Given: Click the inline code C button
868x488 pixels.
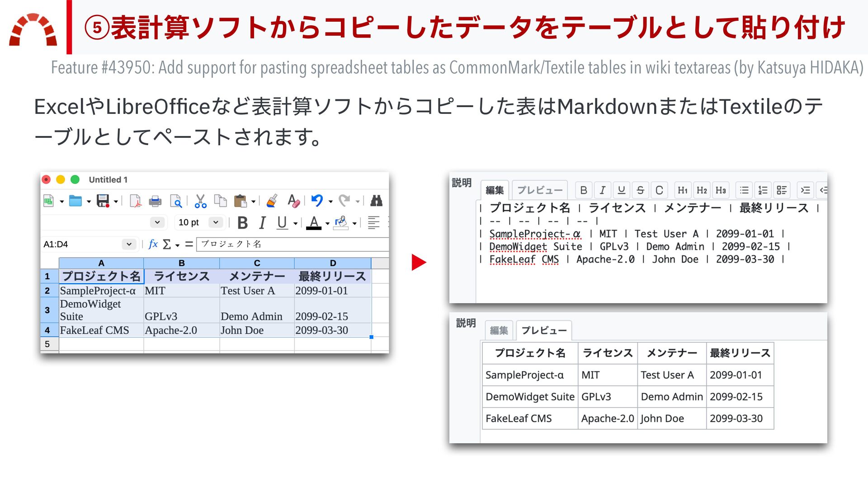Looking at the screenshot, I should [659, 190].
